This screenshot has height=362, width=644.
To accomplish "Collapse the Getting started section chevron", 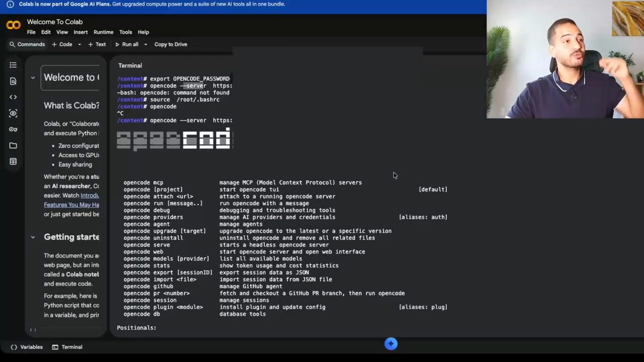I will (x=33, y=237).
